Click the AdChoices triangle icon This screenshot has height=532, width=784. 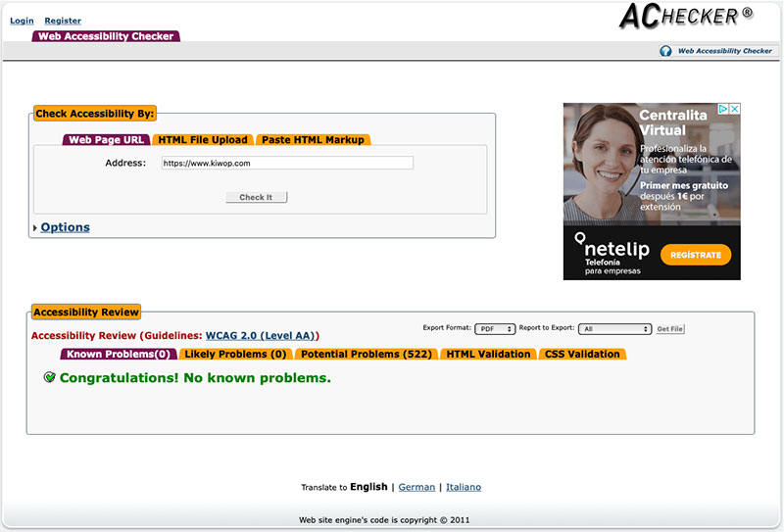point(723,109)
